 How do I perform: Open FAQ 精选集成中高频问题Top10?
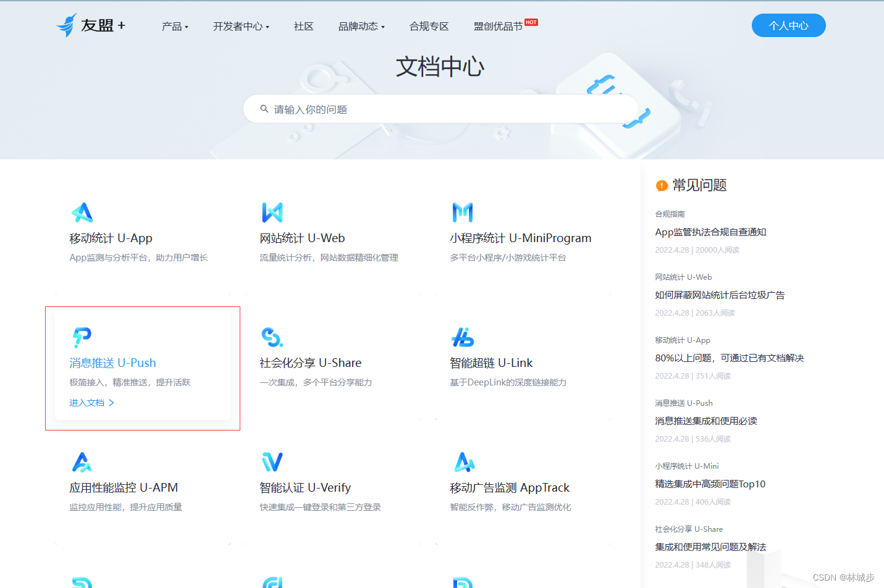point(710,484)
